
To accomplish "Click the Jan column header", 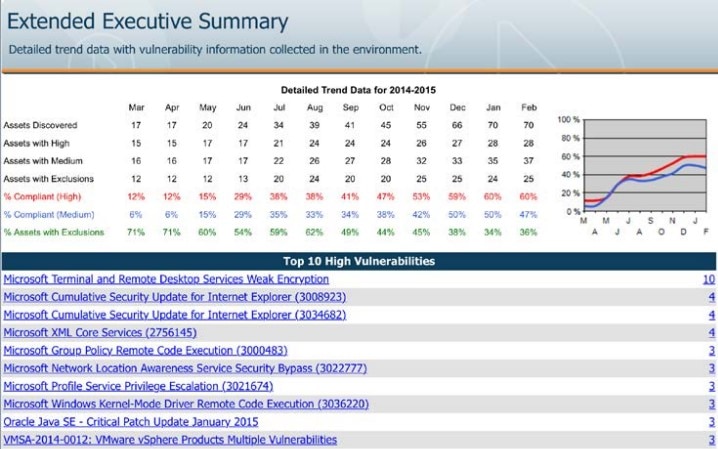I will [493, 108].
